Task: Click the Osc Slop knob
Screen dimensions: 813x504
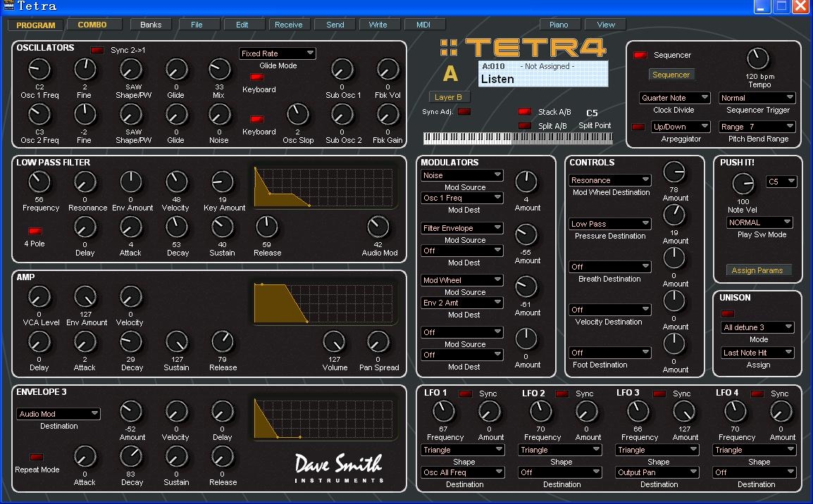Action: click(x=297, y=115)
